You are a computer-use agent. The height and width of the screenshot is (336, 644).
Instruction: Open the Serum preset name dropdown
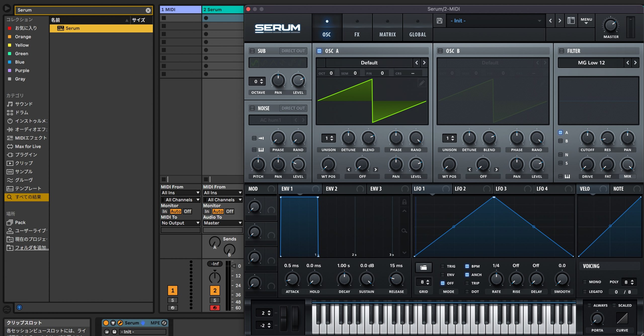point(496,21)
